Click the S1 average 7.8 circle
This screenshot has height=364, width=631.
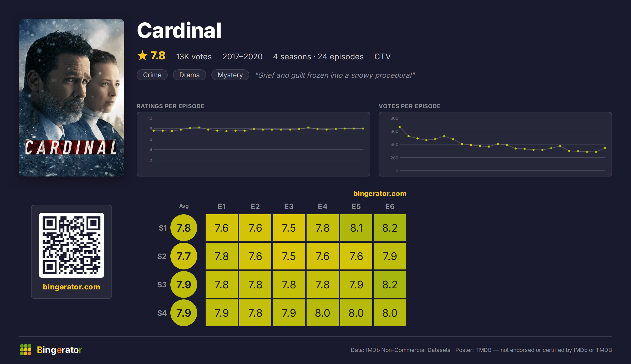point(184,228)
